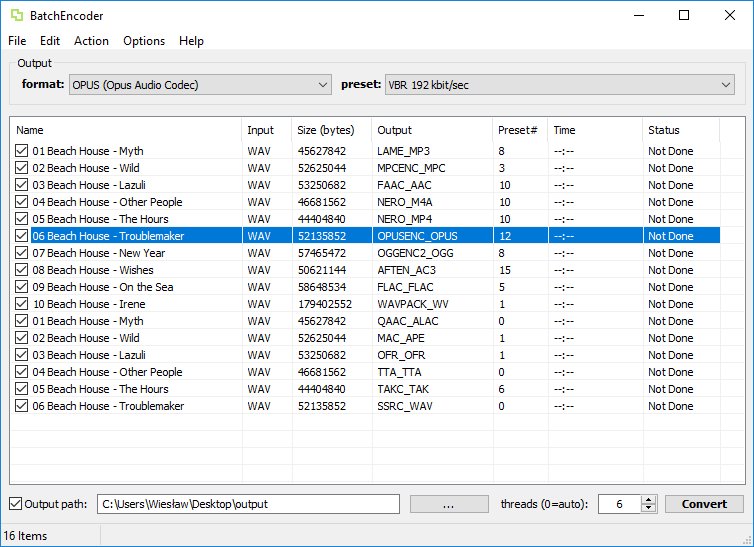The height and width of the screenshot is (547, 754).
Task: Open the Options menu
Action: (x=144, y=41)
